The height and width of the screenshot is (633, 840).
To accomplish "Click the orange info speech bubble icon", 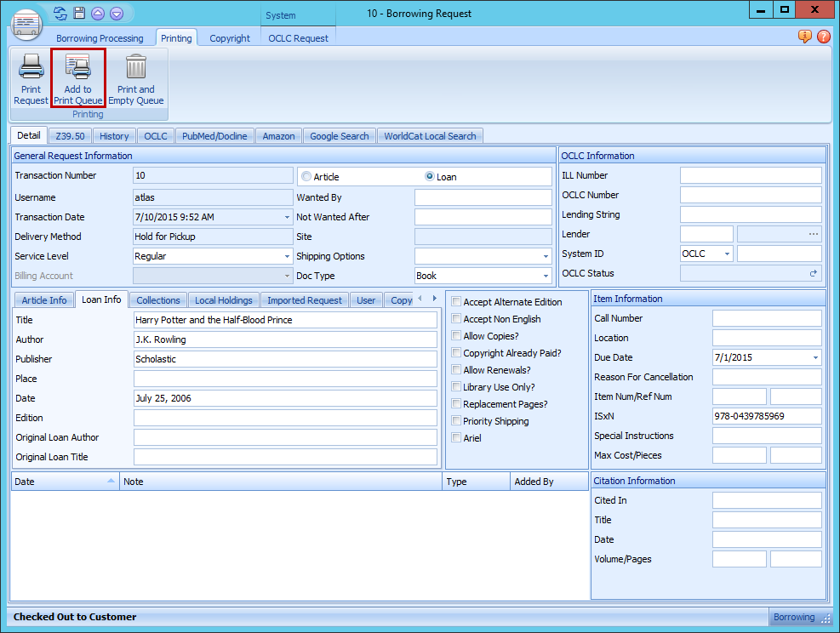I will click(x=805, y=37).
